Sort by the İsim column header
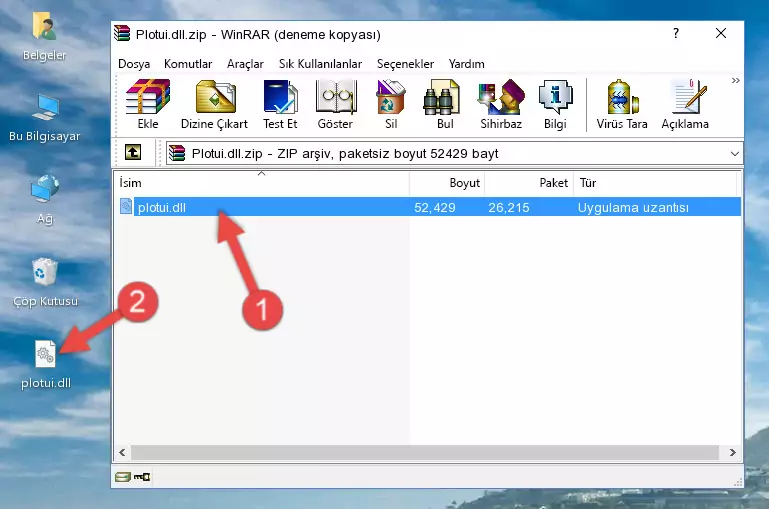The height and width of the screenshot is (509, 769). [262, 183]
